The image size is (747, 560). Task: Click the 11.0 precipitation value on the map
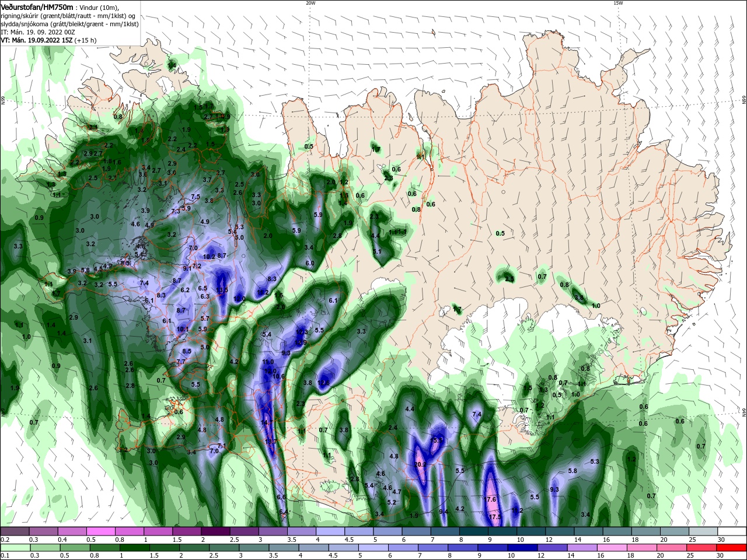coord(268,362)
